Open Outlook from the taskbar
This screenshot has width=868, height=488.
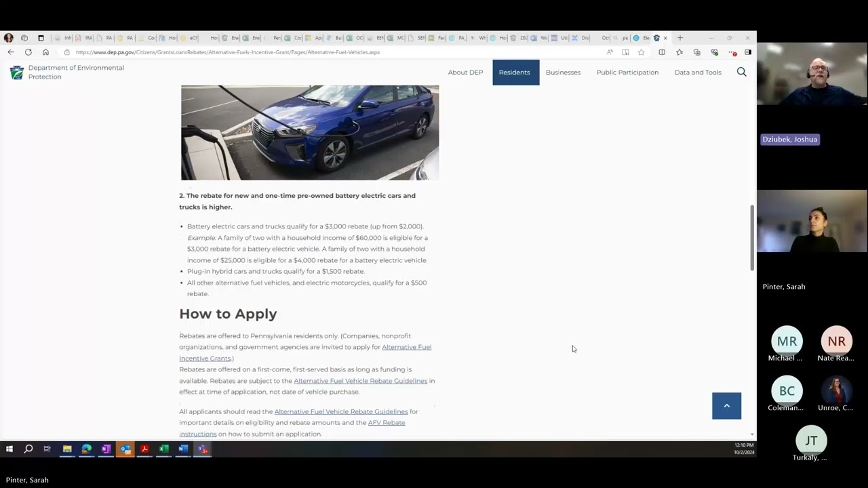(125, 449)
